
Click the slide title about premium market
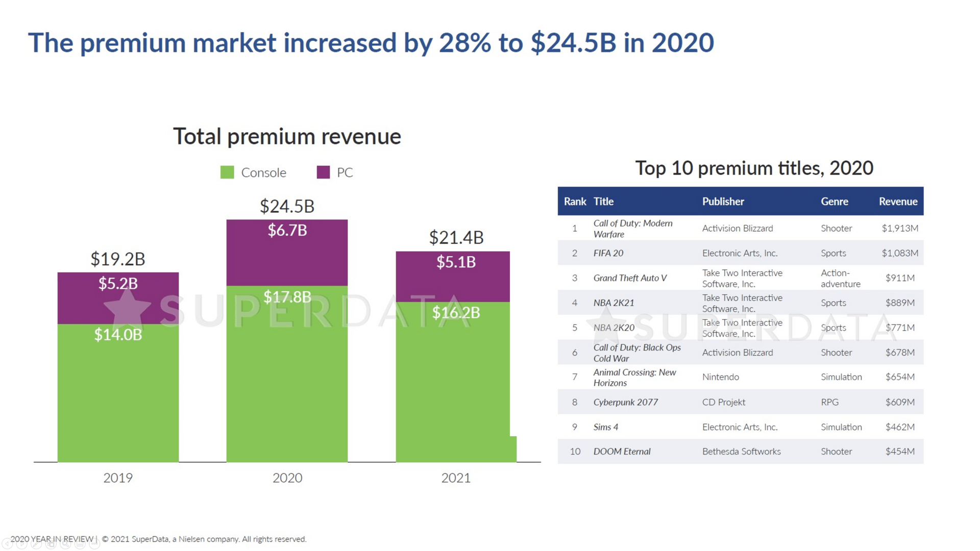tap(371, 42)
